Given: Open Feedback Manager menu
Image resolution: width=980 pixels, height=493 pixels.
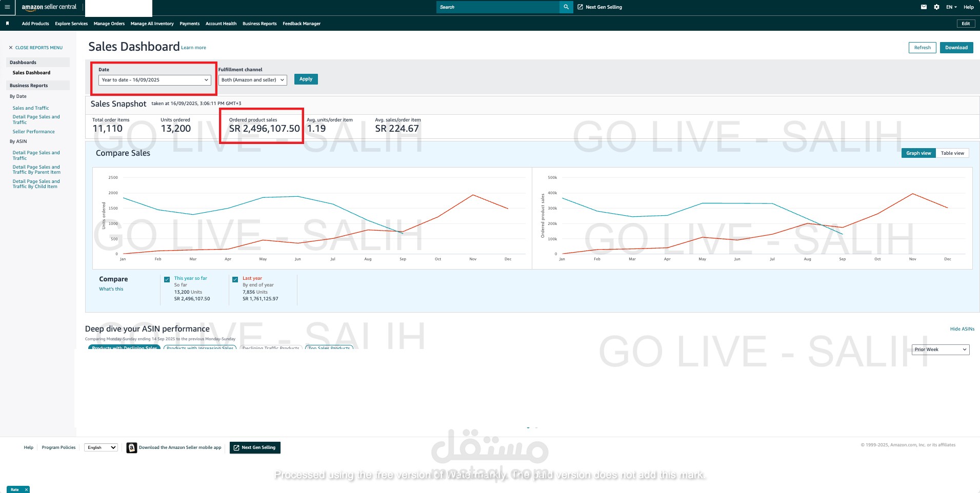Looking at the screenshot, I should (302, 24).
